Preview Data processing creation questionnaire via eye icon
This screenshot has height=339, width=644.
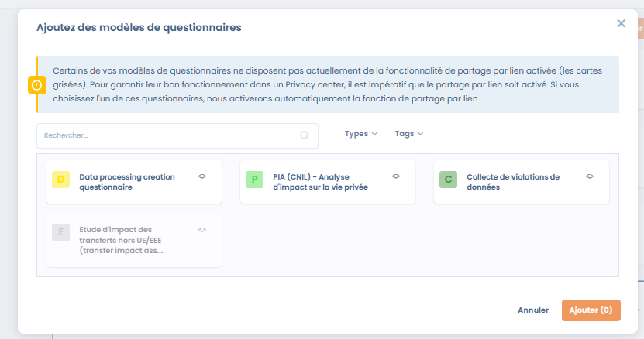pyautogui.click(x=202, y=176)
